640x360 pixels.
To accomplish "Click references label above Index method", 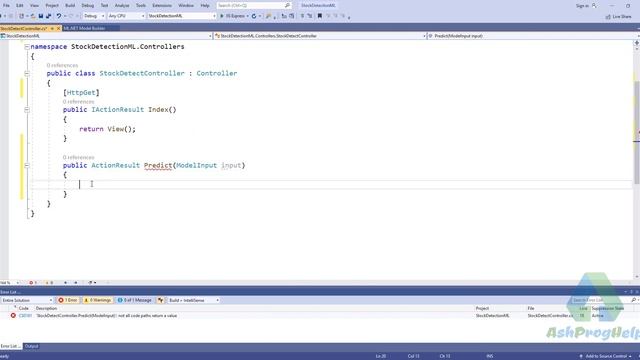I will point(78,102).
